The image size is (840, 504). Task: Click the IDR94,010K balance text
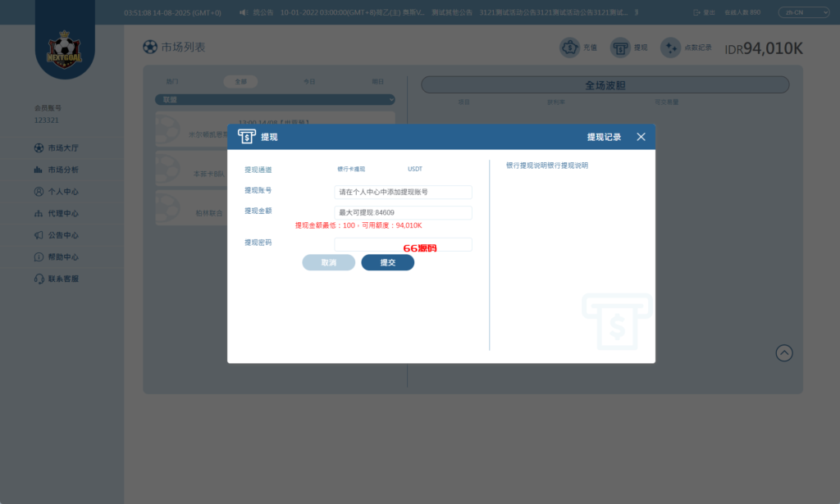point(764,48)
